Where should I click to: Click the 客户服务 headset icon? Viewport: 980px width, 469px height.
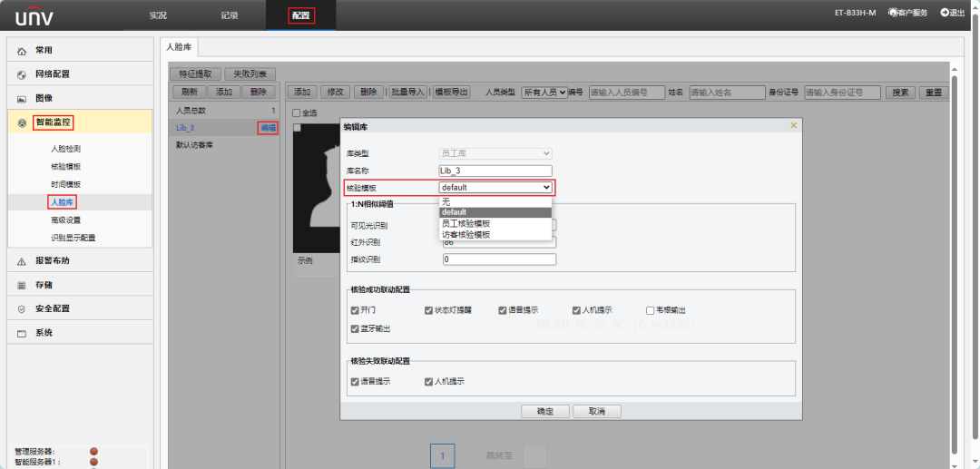(x=893, y=13)
